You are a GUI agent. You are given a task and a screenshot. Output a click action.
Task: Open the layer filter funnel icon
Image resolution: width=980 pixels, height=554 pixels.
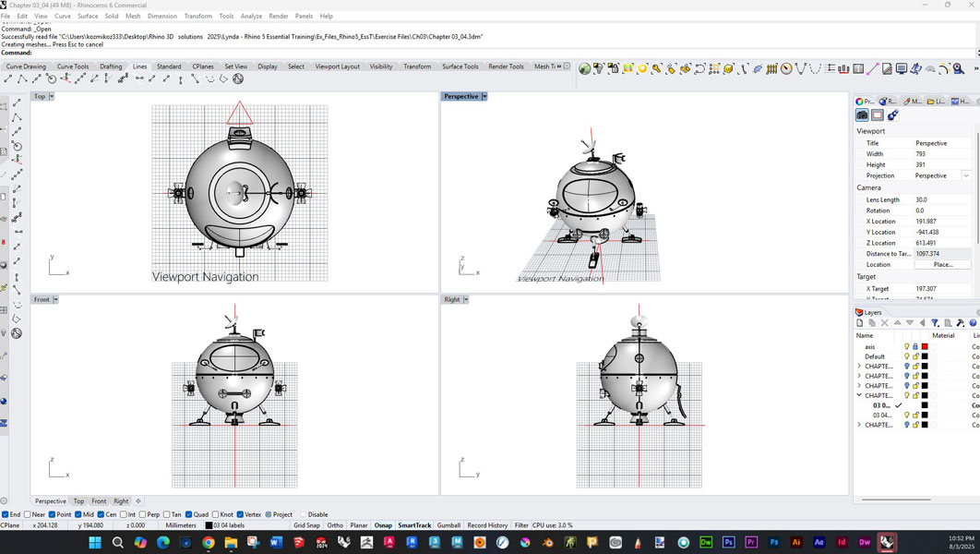[x=935, y=323]
